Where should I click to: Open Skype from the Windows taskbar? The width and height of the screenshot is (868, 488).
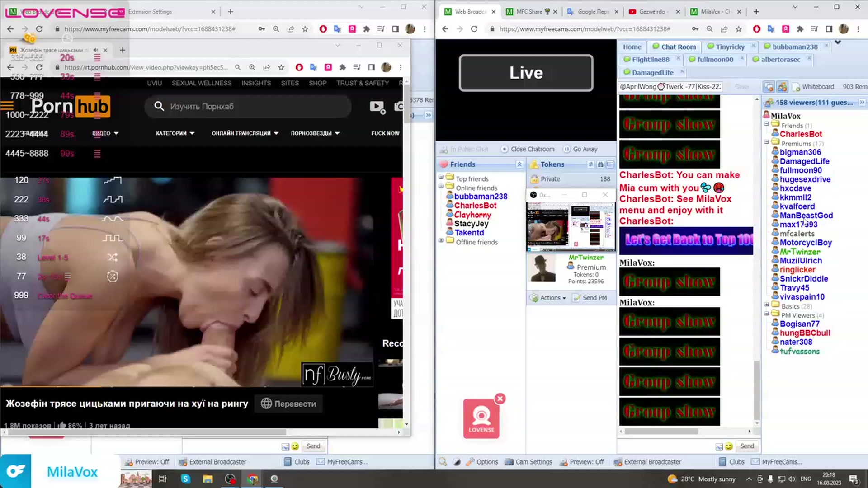(185, 479)
